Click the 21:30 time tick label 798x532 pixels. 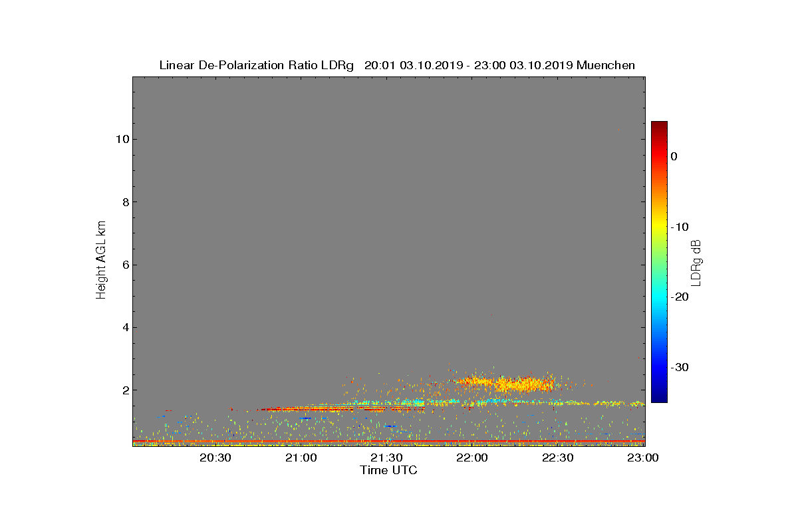click(x=387, y=458)
